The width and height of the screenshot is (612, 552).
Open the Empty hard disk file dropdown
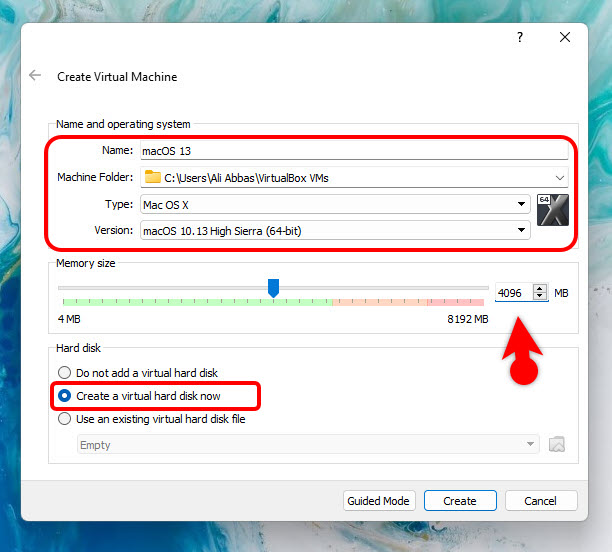[308, 445]
